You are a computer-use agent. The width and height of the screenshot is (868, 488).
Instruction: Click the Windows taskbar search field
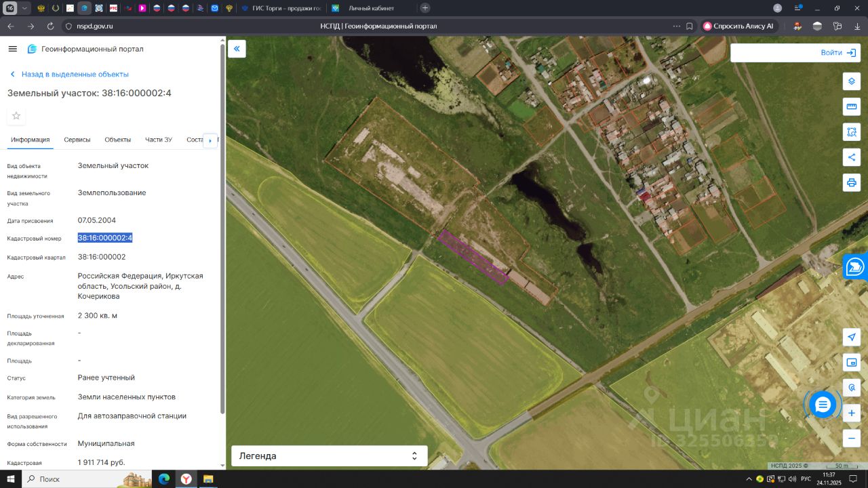[68, 479]
